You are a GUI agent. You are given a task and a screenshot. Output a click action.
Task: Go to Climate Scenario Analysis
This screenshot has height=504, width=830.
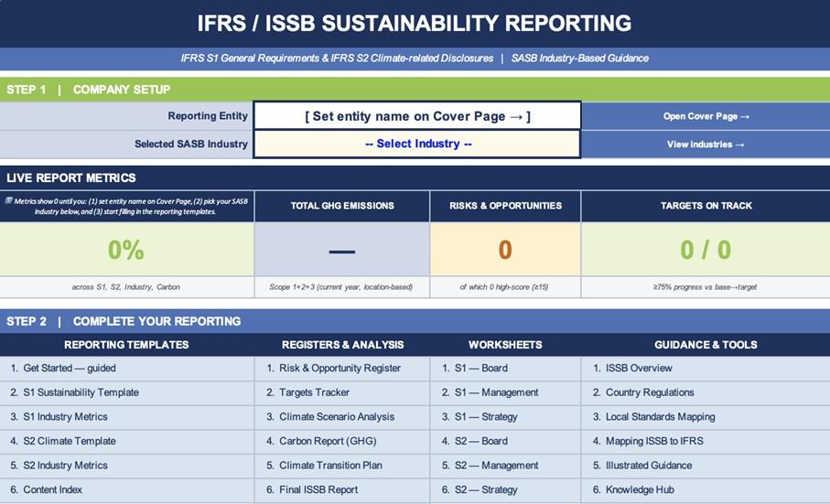pos(342,417)
